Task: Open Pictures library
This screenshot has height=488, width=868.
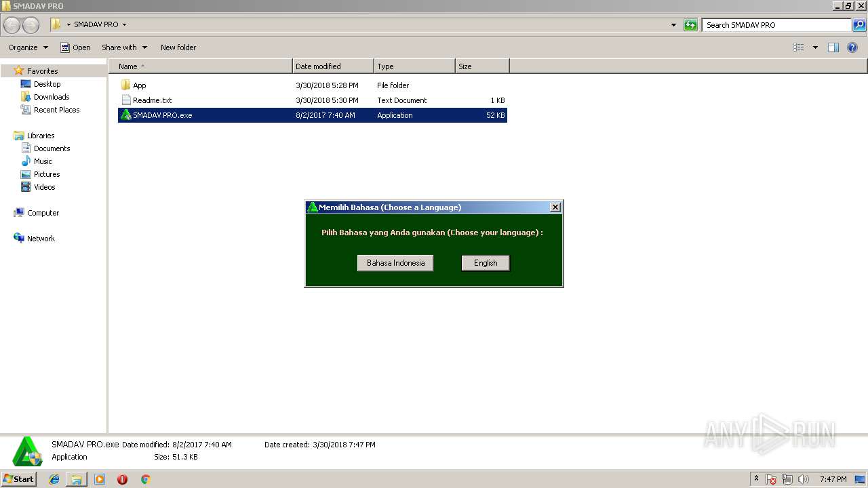Action: pos(47,174)
